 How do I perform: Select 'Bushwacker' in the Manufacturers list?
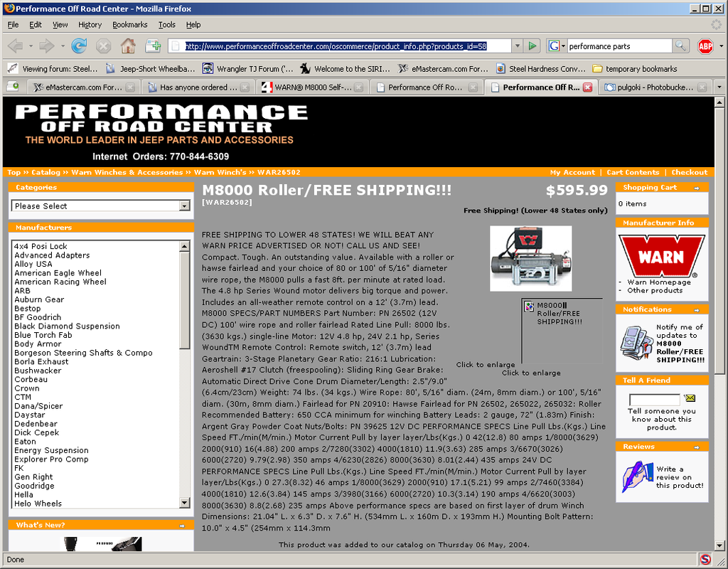coord(38,371)
